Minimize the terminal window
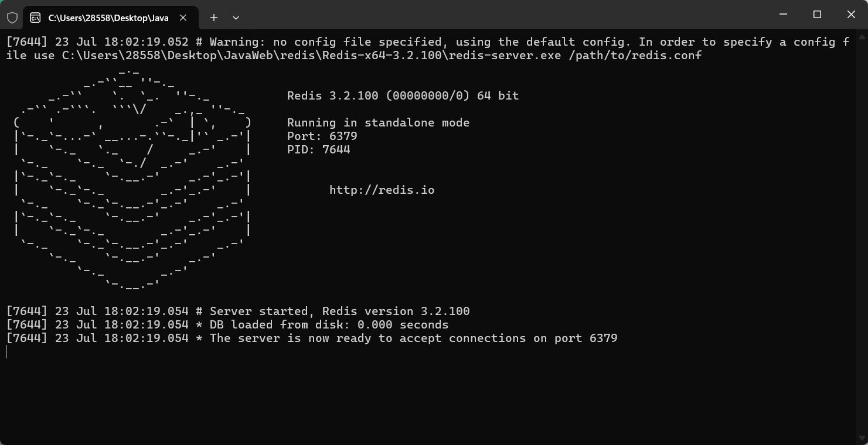868x445 pixels. click(783, 14)
